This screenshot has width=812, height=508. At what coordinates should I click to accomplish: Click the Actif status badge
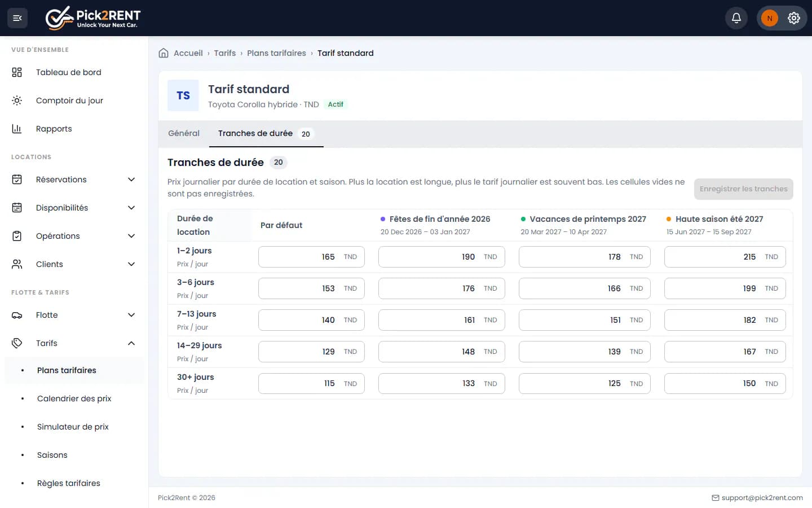[336, 104]
